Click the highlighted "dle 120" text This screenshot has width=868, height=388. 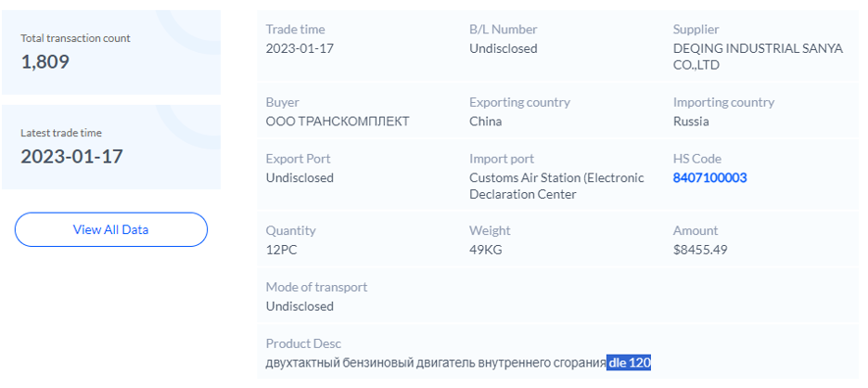point(630,362)
